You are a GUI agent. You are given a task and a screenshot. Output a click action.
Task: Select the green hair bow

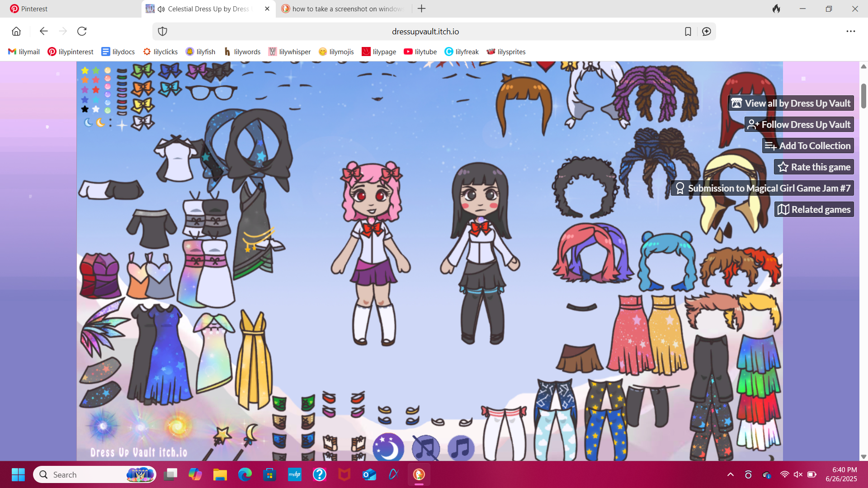[142, 71]
